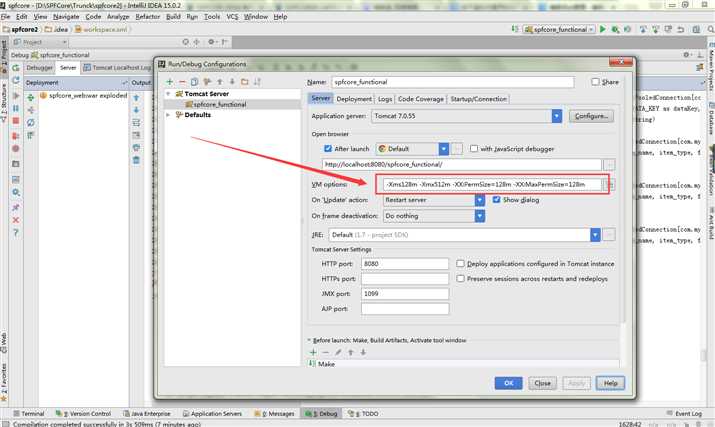Expand the Defaults tree node

pyautogui.click(x=168, y=115)
